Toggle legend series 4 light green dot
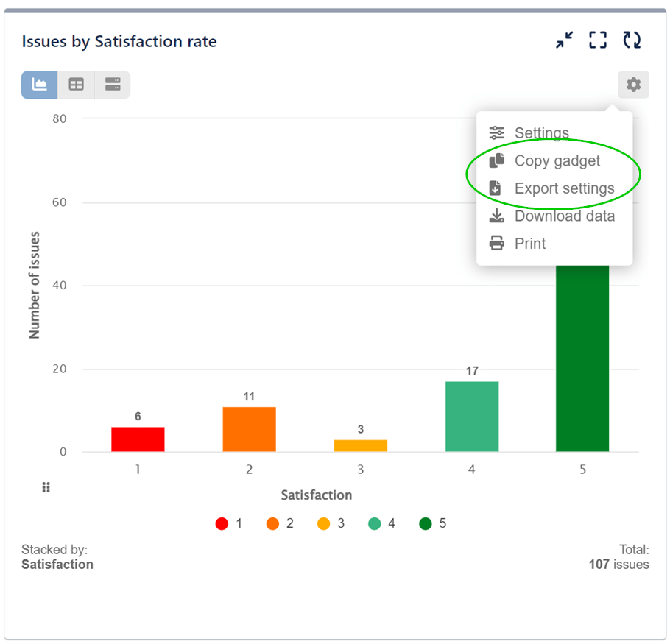The image size is (670, 644). point(374,523)
